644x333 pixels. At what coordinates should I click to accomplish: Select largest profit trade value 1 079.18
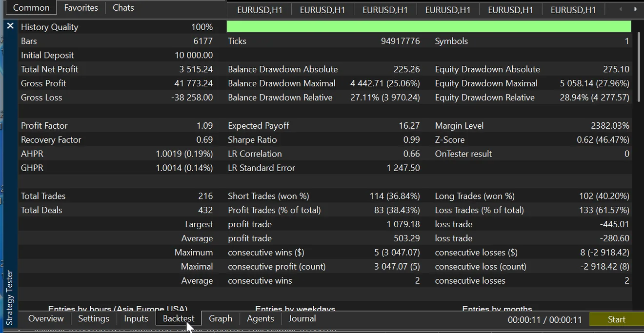tap(403, 224)
